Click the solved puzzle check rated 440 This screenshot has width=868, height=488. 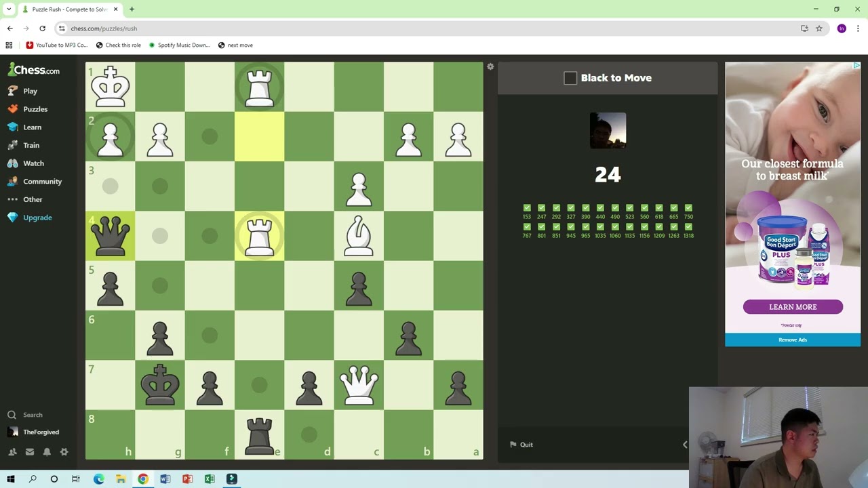click(600, 208)
